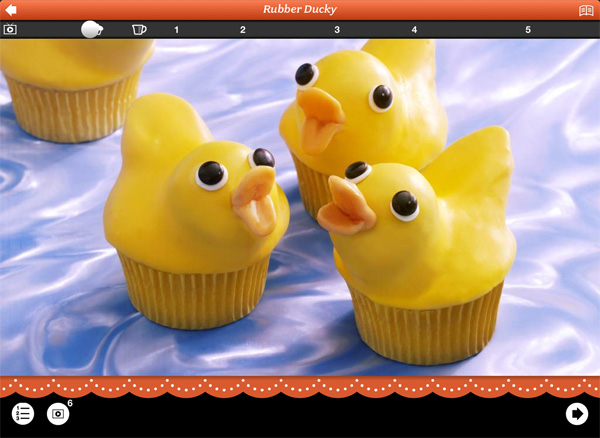Viewport: 600px width, 438px height.
Task: Tap the photo count badge showing 6
Action: [x=70, y=403]
